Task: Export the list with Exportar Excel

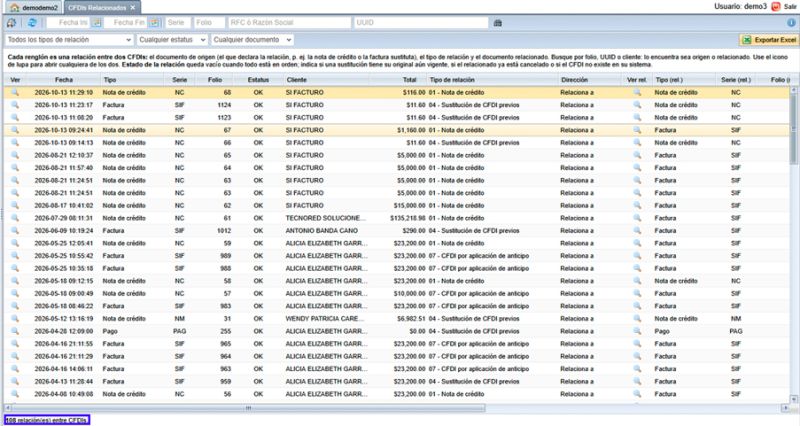Action: coord(768,40)
